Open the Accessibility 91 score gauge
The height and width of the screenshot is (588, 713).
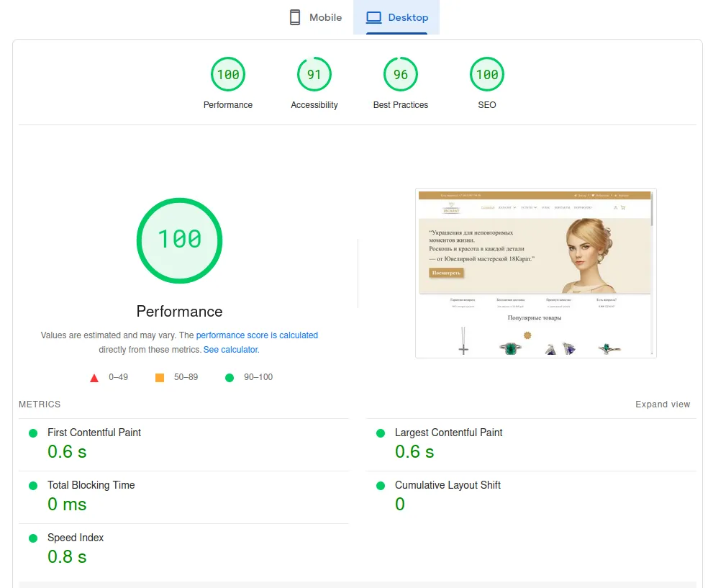314,74
